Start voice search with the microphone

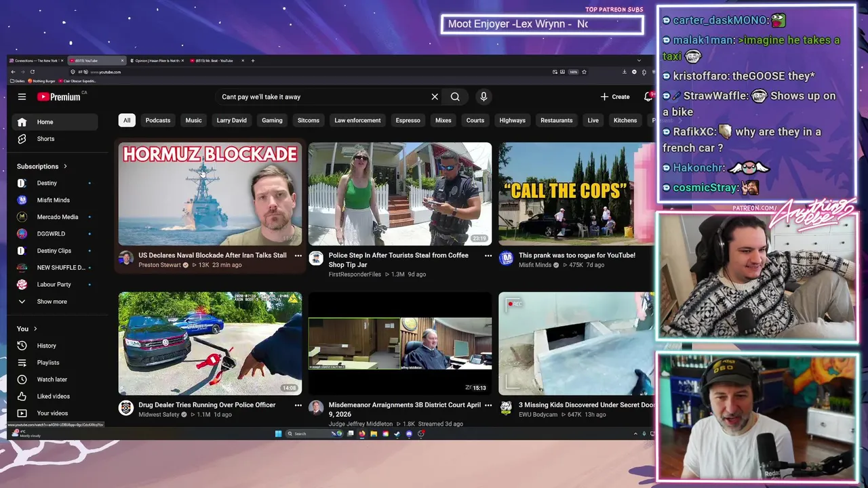coord(484,97)
